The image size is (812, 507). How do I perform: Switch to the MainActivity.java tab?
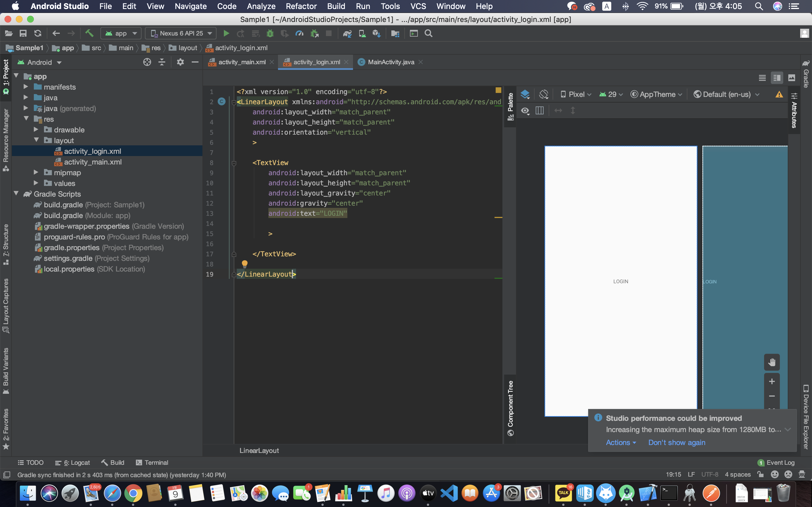tap(390, 62)
